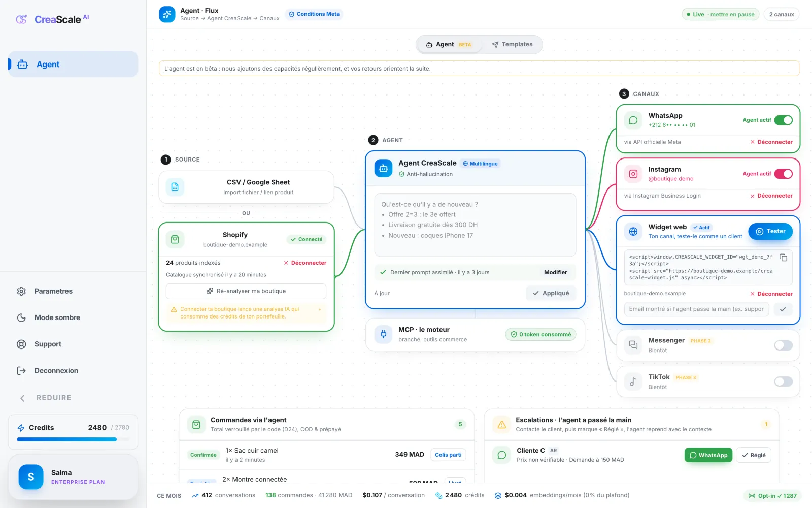Enable the Messenger channel toggle
This screenshot has height=508, width=812.
click(x=783, y=345)
